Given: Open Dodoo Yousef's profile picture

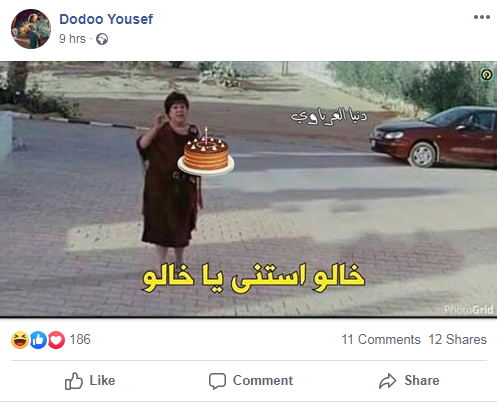Looking at the screenshot, I should tap(31, 29).
